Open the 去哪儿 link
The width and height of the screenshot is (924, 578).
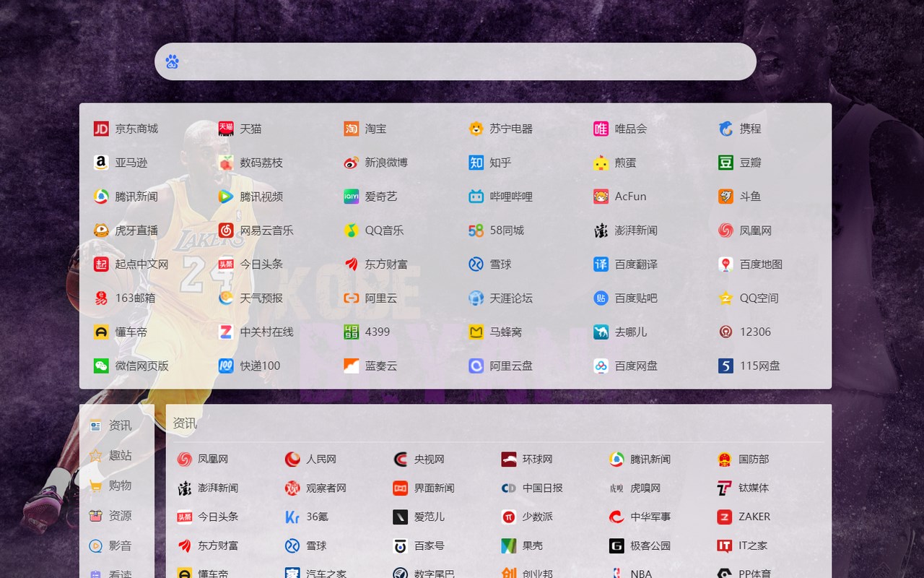(620, 332)
